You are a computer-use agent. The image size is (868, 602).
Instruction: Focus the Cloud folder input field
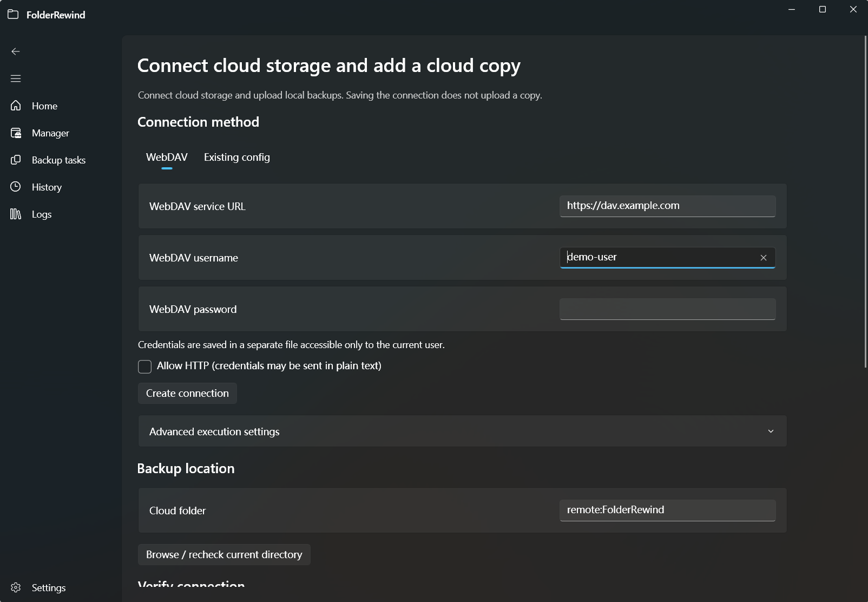[667, 510]
